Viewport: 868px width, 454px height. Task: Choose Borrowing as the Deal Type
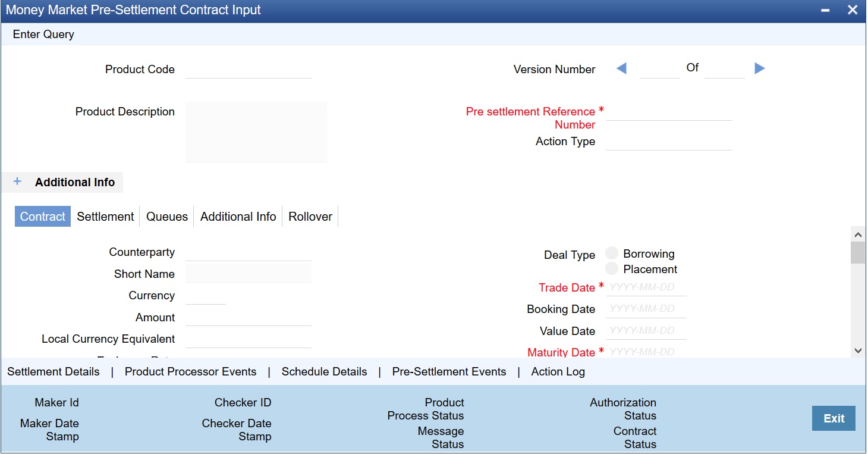pyautogui.click(x=612, y=252)
